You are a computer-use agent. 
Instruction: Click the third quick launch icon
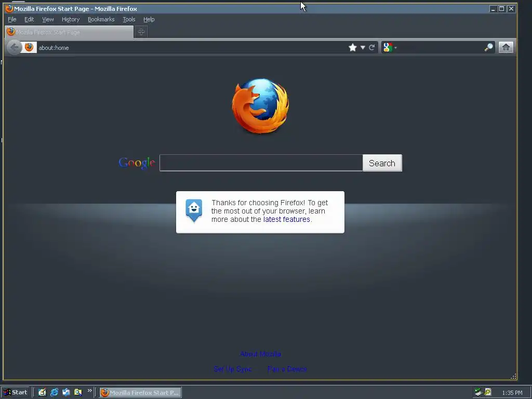(x=66, y=392)
